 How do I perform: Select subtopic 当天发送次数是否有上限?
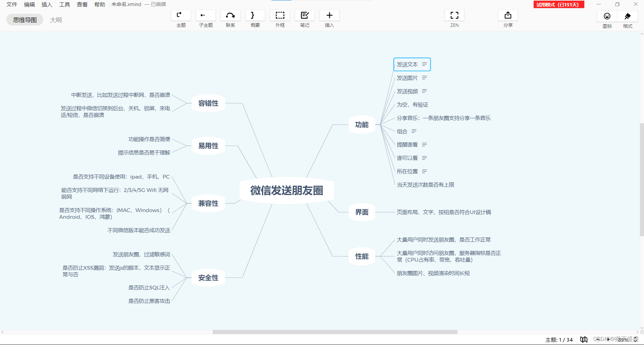[425, 185]
